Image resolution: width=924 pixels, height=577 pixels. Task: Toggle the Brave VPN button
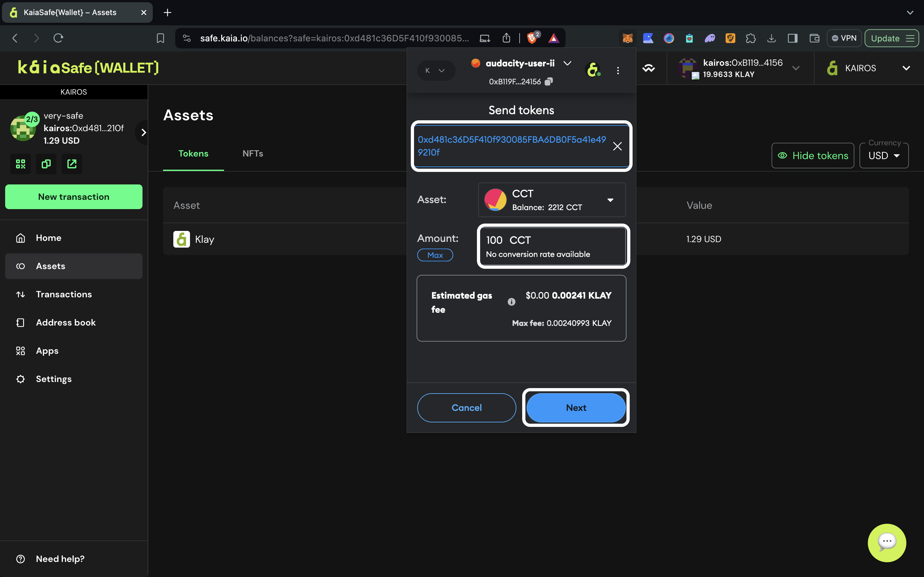coord(844,38)
